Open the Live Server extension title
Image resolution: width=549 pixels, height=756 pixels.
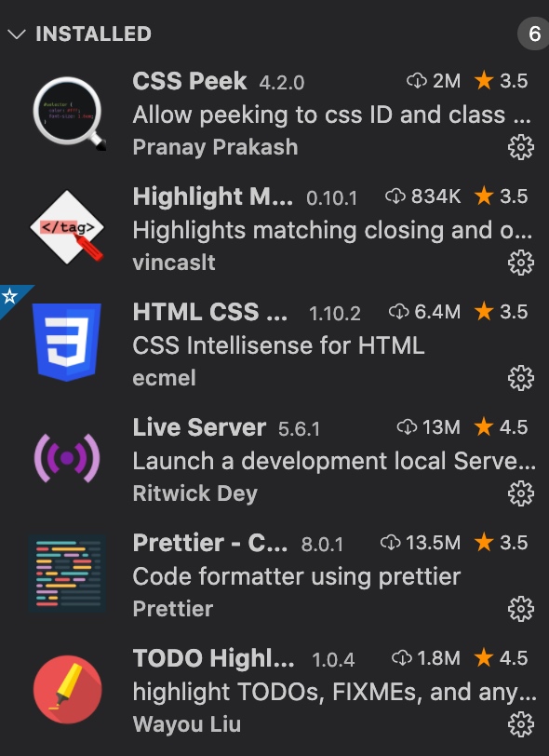point(199,427)
